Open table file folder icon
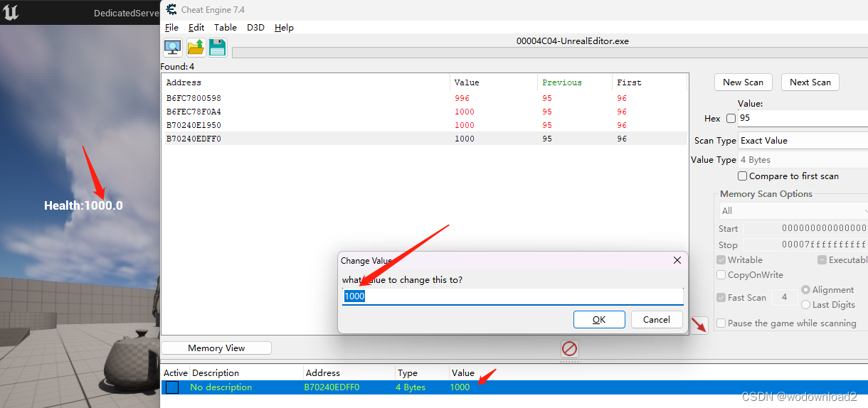The width and height of the screenshot is (868, 408). [196, 48]
